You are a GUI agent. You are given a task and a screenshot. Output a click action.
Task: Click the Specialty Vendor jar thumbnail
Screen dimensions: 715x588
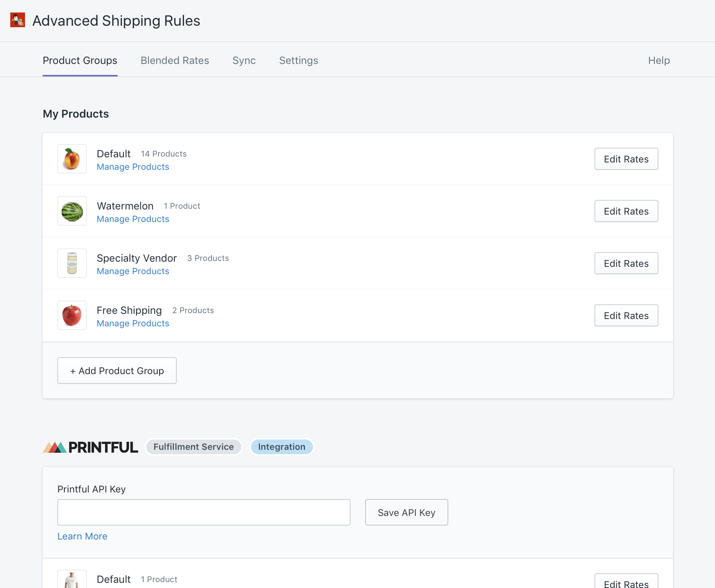point(72,263)
